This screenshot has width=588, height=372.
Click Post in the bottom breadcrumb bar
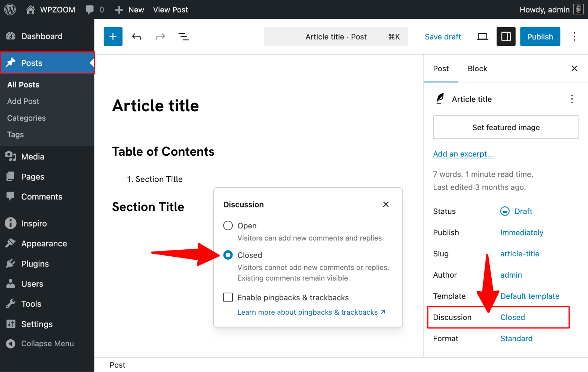pyautogui.click(x=118, y=365)
